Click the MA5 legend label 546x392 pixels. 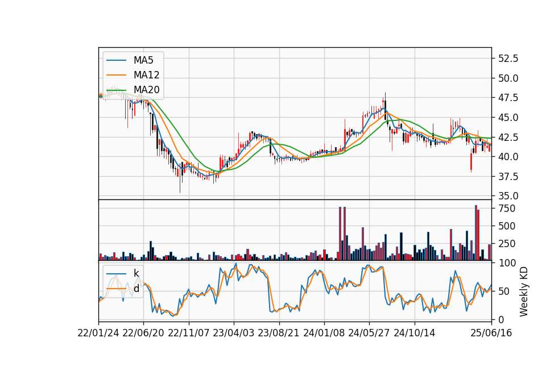click(x=143, y=60)
